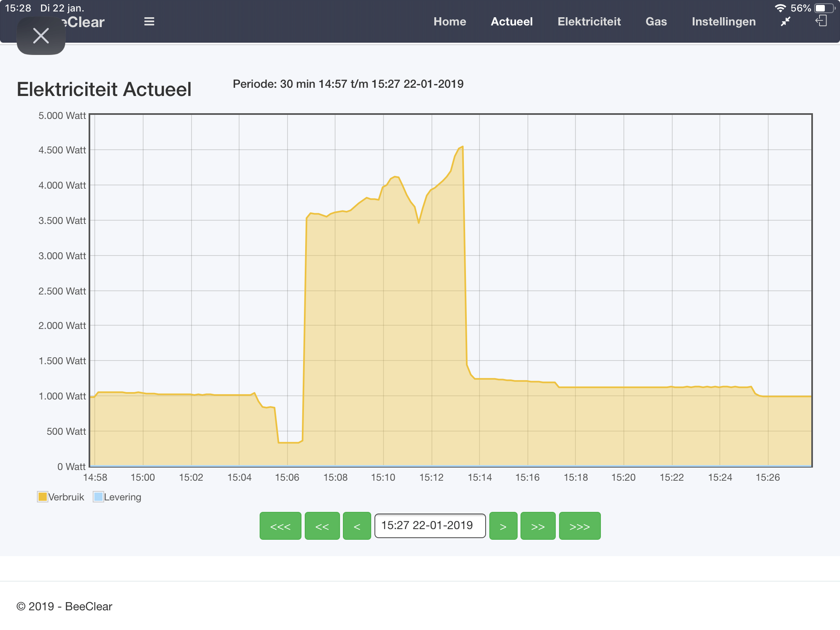
Task: Step forward with > button
Action: tap(503, 526)
